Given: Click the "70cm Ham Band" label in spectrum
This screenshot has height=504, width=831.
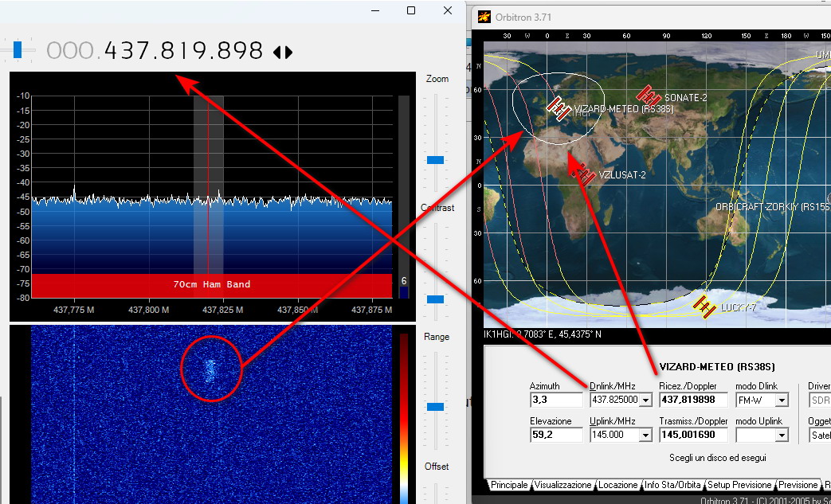Looking at the screenshot, I should click(x=212, y=284).
